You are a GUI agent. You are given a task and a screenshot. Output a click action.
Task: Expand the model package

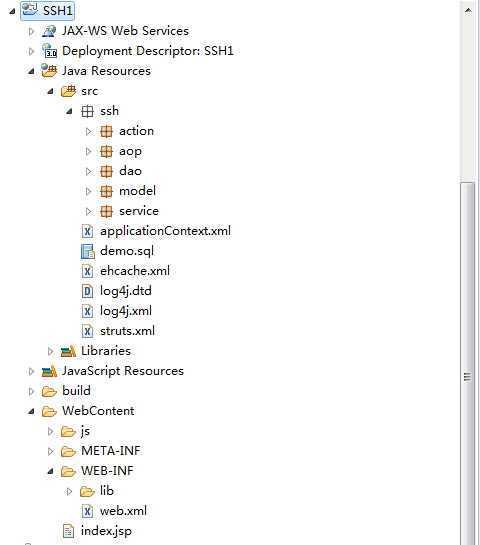tap(89, 191)
